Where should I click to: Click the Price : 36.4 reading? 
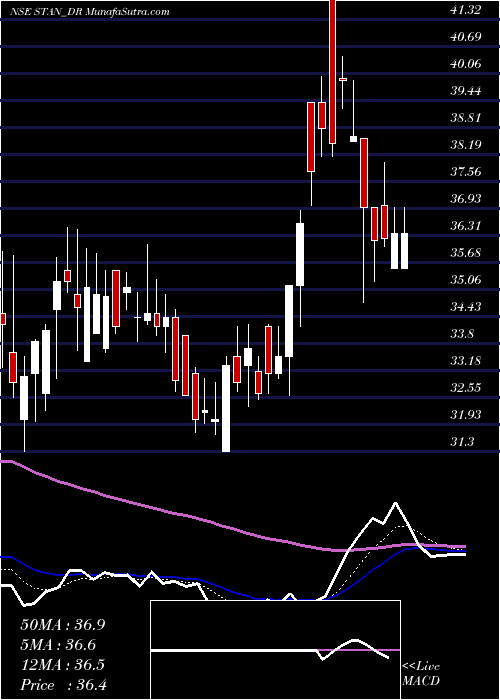[x=63, y=685]
